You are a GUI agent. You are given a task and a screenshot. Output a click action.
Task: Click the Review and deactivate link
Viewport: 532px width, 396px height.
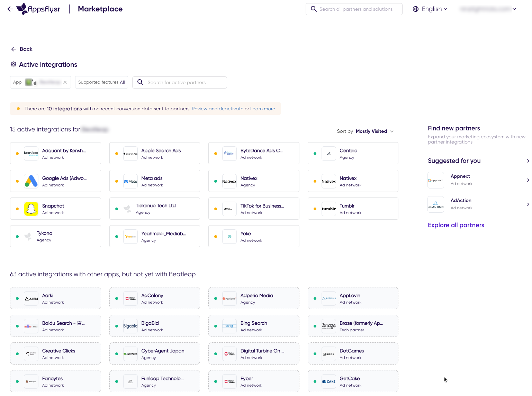click(x=217, y=109)
